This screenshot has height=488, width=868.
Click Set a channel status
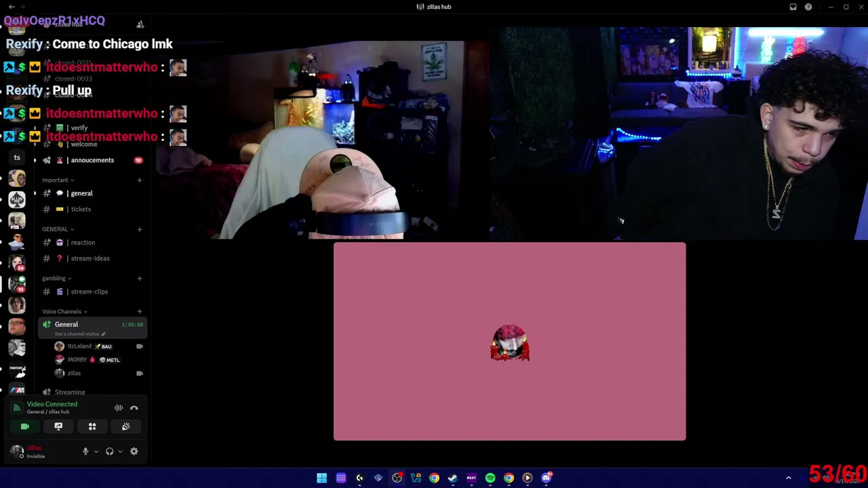80,334
